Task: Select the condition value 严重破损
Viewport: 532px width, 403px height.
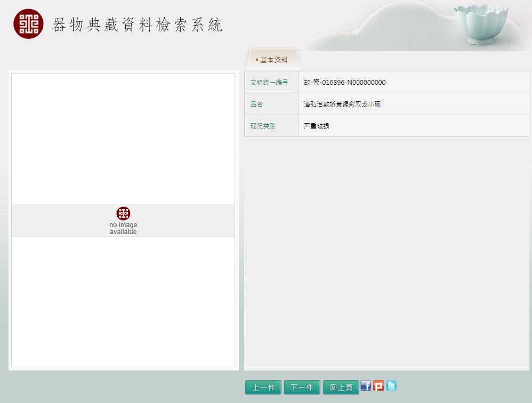Action: tap(317, 126)
